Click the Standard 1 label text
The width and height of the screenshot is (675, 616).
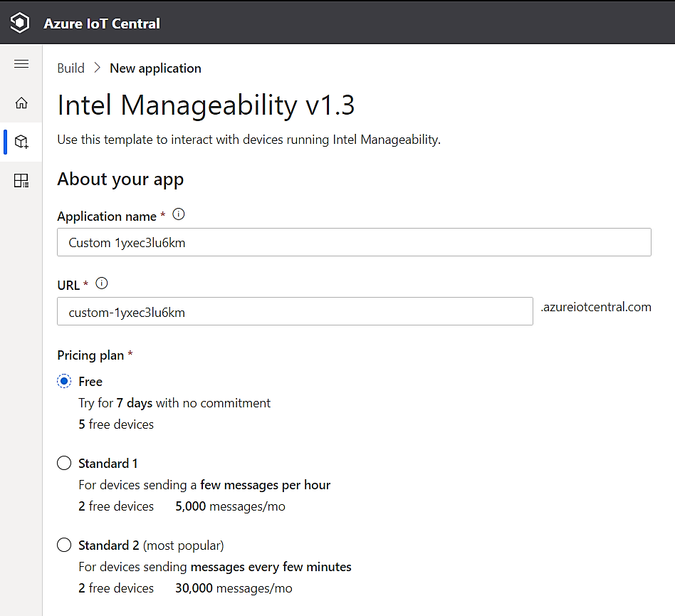click(108, 464)
